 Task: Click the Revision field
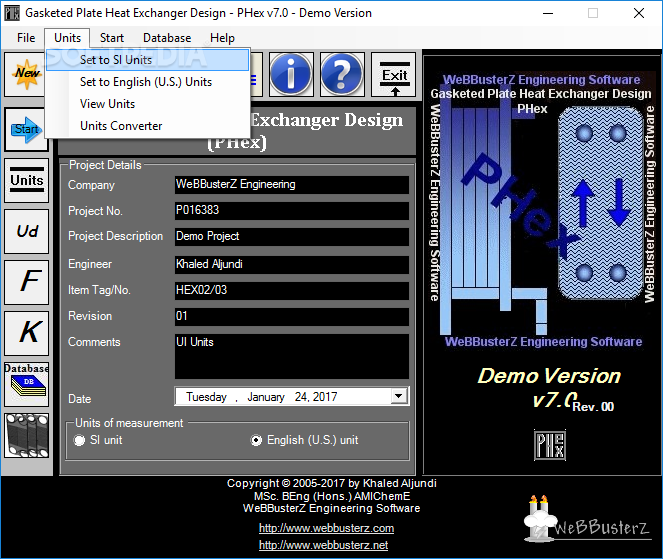[x=292, y=317]
